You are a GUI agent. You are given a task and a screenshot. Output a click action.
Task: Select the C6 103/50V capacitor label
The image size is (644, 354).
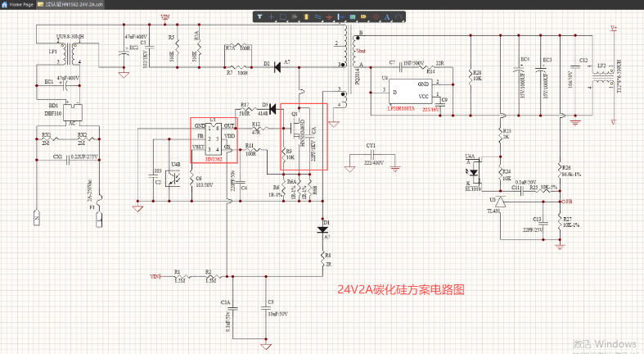(204, 182)
